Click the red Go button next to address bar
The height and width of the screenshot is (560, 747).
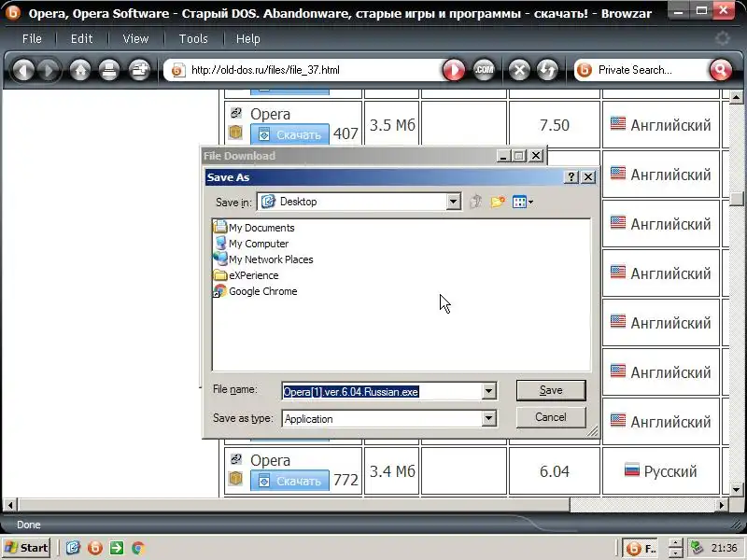pyautogui.click(x=454, y=71)
